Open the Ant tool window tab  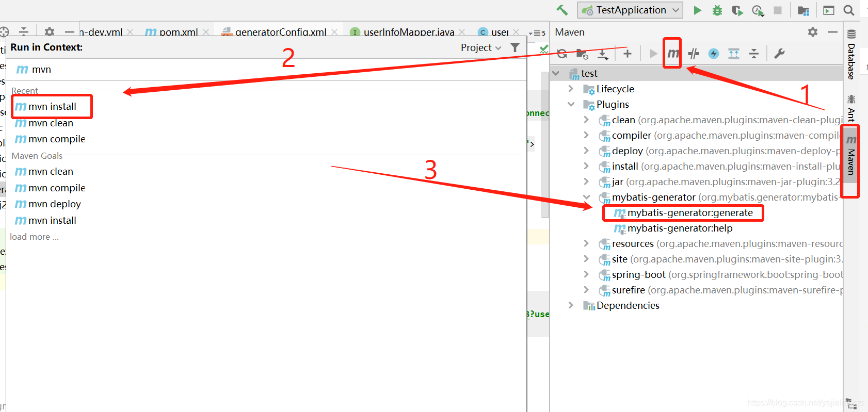click(851, 107)
